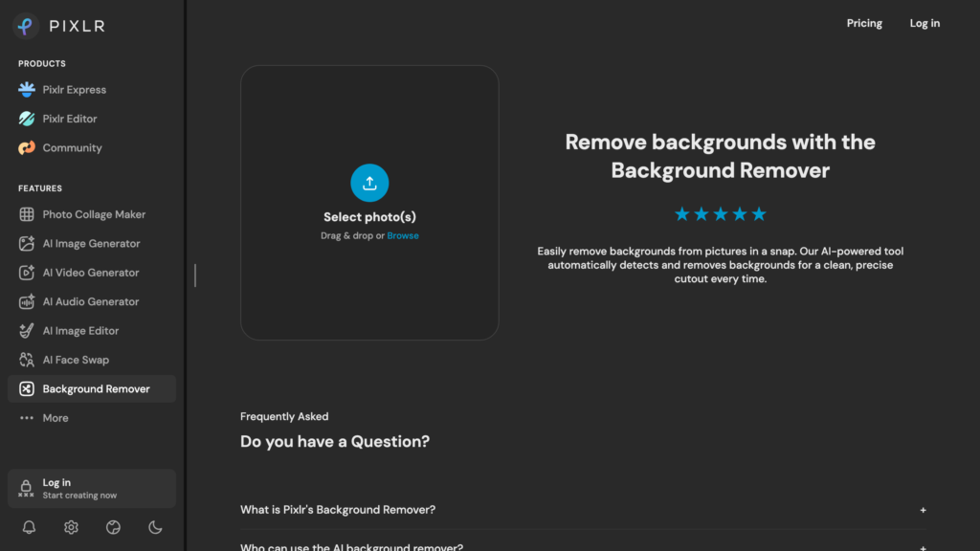
Task: Click the photo drop zone area
Action: 369,203
